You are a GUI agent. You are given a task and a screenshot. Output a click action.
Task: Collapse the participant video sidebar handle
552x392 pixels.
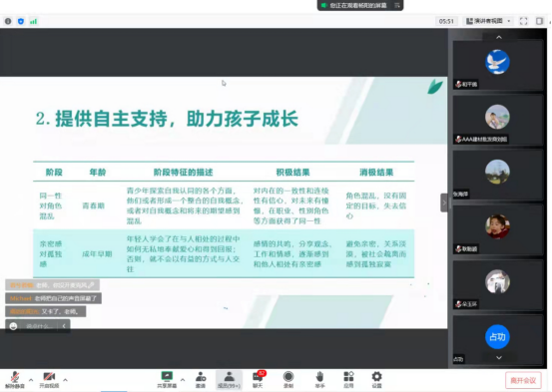click(x=444, y=202)
